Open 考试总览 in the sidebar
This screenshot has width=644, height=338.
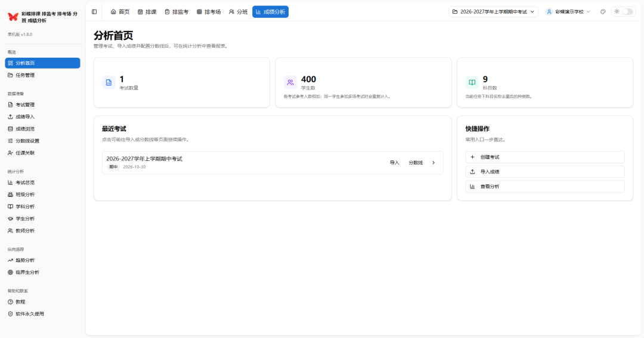point(42,182)
